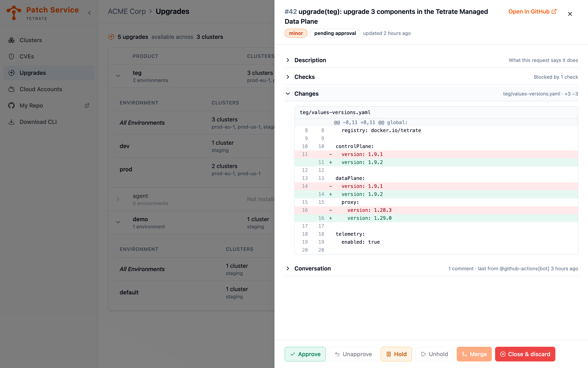This screenshot has width=588, height=368.
Task: Click the removed proxy version 1.28.3 line
Action: point(436,210)
